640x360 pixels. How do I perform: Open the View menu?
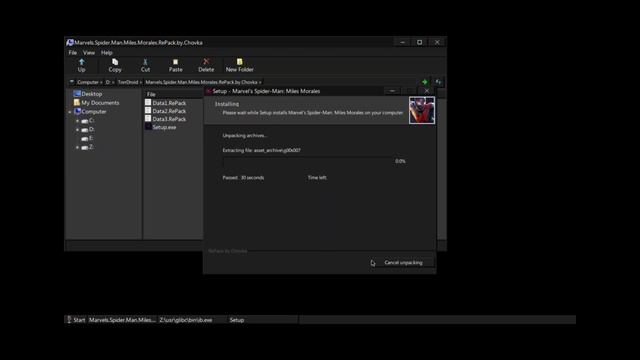point(89,53)
